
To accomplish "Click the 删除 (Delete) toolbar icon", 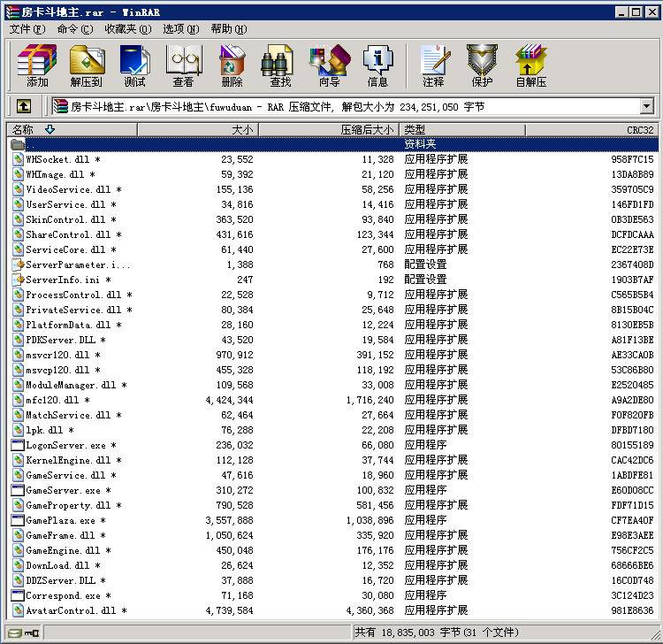I will tap(232, 65).
